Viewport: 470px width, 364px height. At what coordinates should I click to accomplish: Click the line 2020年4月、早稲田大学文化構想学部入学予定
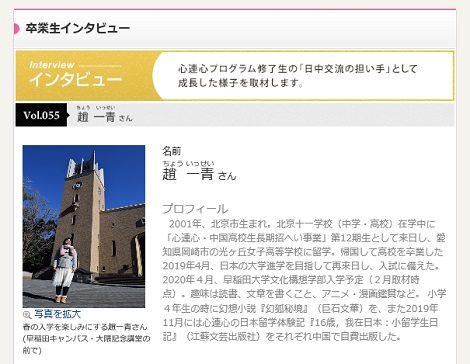pos(291,279)
